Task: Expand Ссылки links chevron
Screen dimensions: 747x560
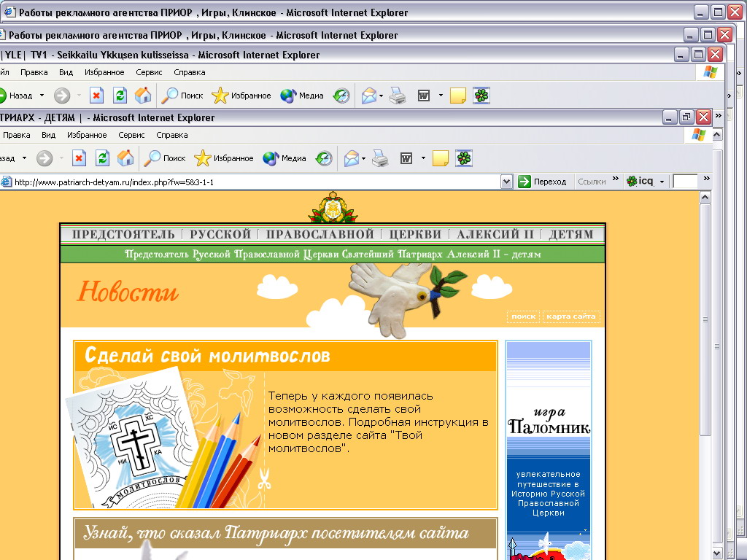Action: point(615,179)
